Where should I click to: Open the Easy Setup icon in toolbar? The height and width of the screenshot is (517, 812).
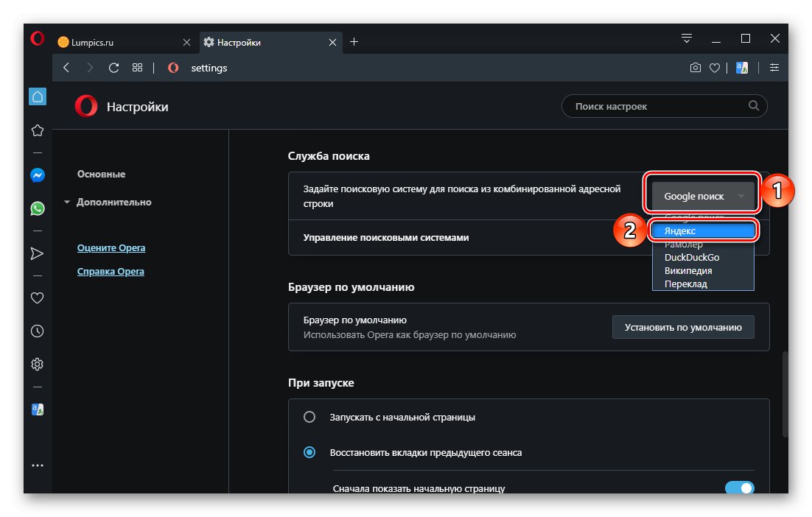tap(774, 68)
